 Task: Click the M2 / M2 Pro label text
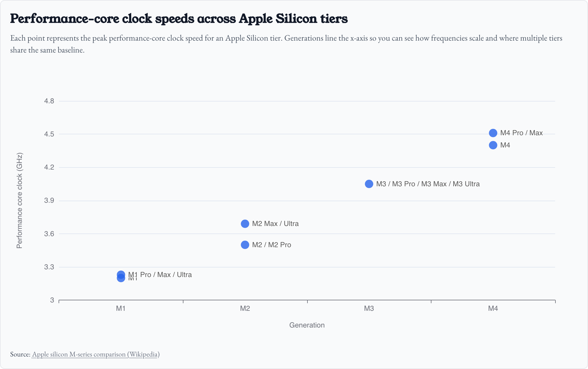coord(272,245)
